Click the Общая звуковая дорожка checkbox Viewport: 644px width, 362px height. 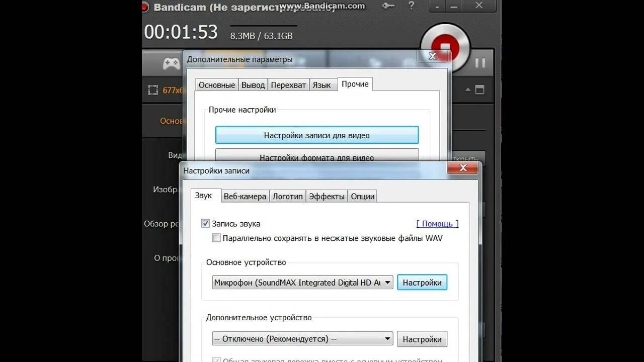tap(216, 360)
